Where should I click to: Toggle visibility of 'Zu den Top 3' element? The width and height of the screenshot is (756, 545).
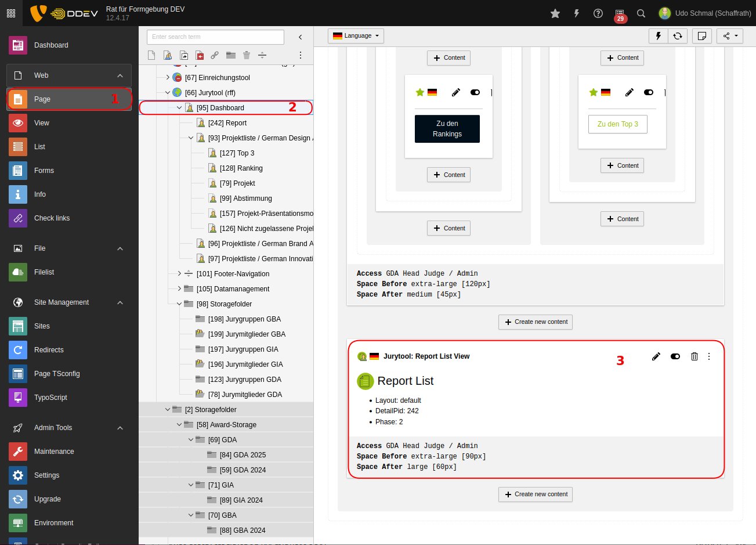[x=648, y=92]
